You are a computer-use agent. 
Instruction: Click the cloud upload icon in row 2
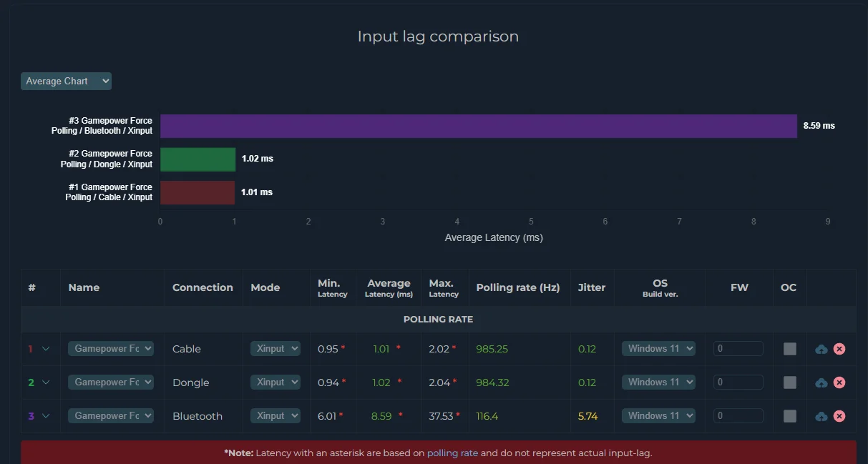point(821,382)
